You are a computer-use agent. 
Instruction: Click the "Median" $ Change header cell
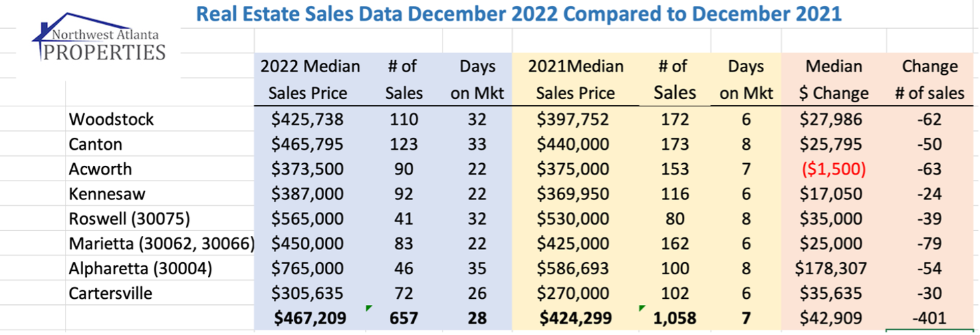point(834,67)
